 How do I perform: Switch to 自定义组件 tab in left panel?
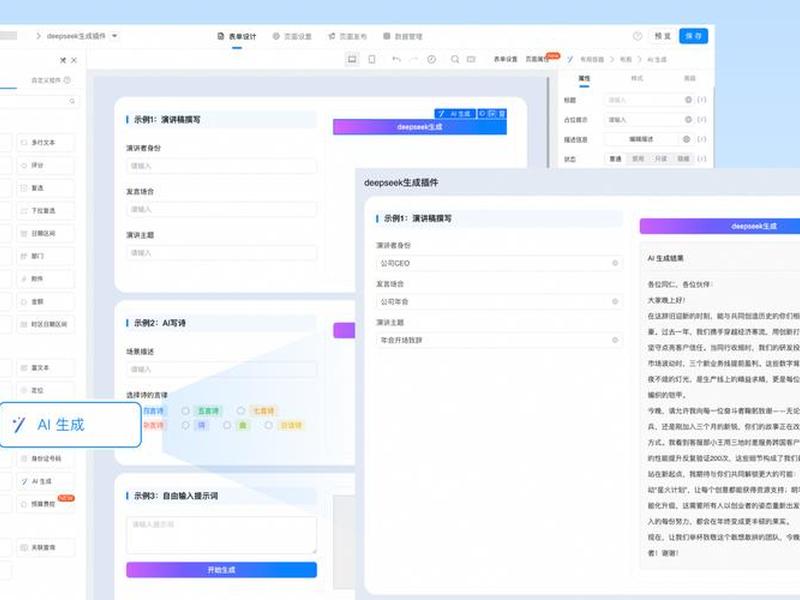(x=46, y=80)
